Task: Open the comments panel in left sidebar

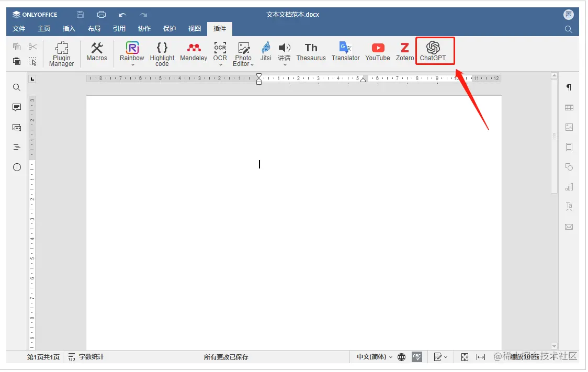Action: (17, 107)
